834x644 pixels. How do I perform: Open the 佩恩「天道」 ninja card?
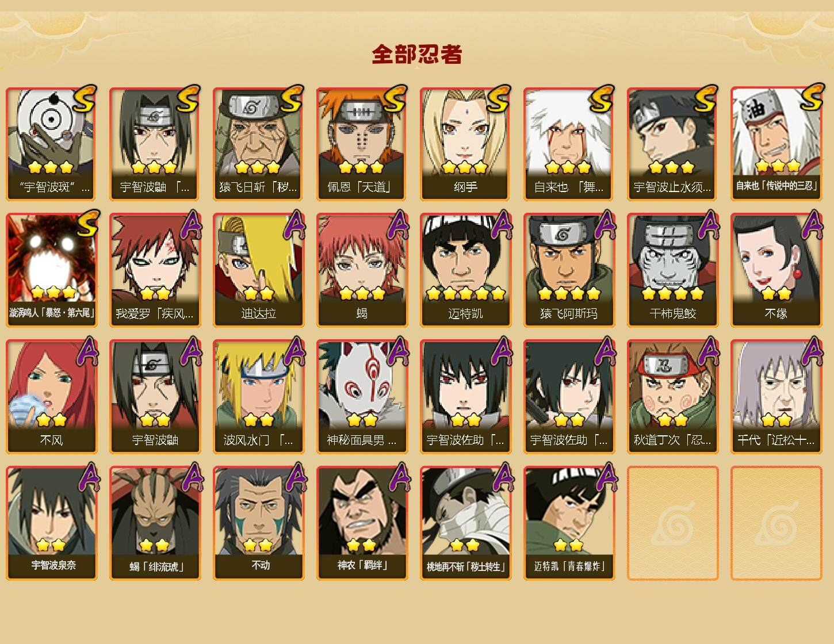(x=362, y=144)
